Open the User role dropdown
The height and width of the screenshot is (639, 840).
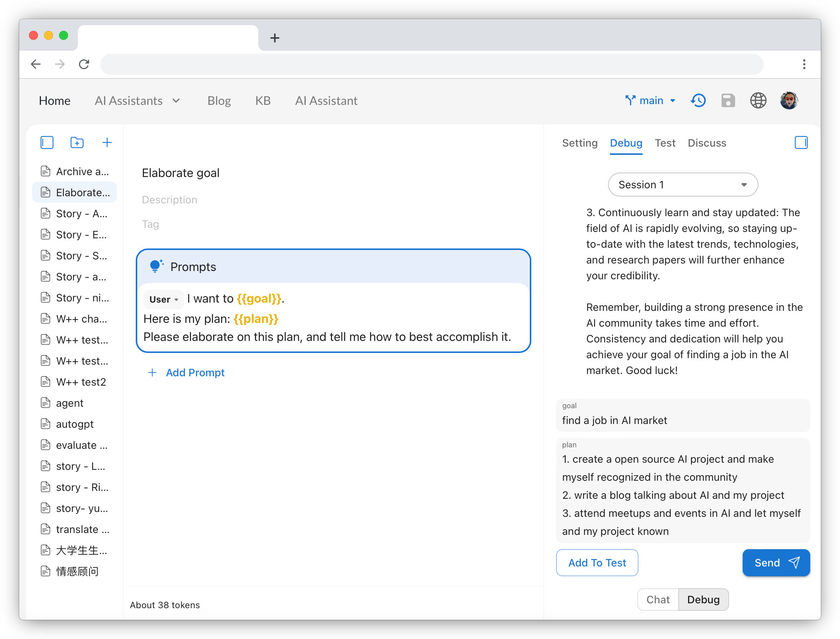[x=164, y=299]
